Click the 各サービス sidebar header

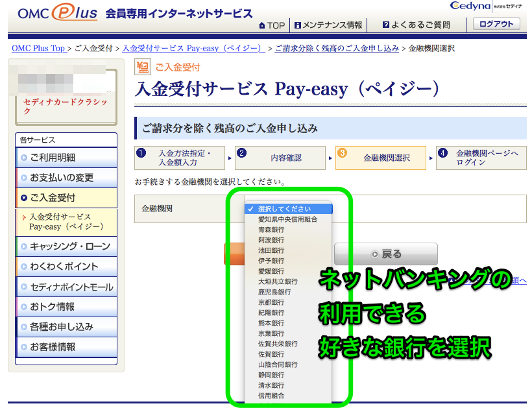click(66, 139)
